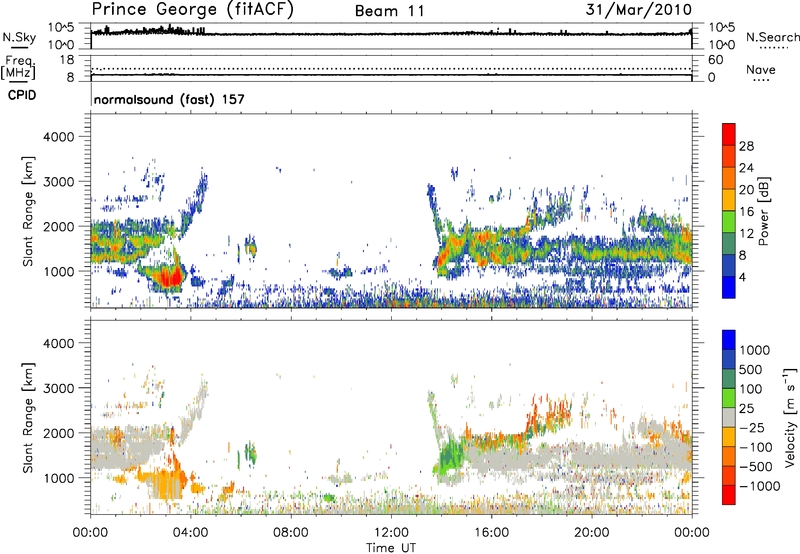Click velocity colorbar tick label '-1000'
This screenshot has height=554, width=800.
click(x=759, y=486)
